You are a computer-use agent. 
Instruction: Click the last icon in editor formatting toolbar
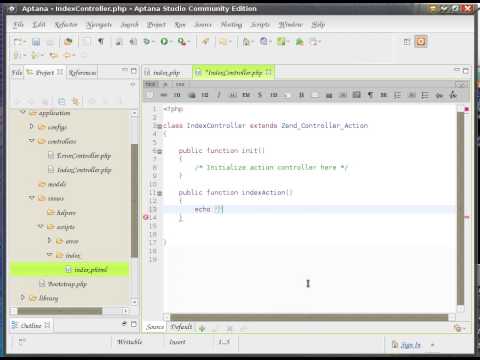click(x=453, y=95)
